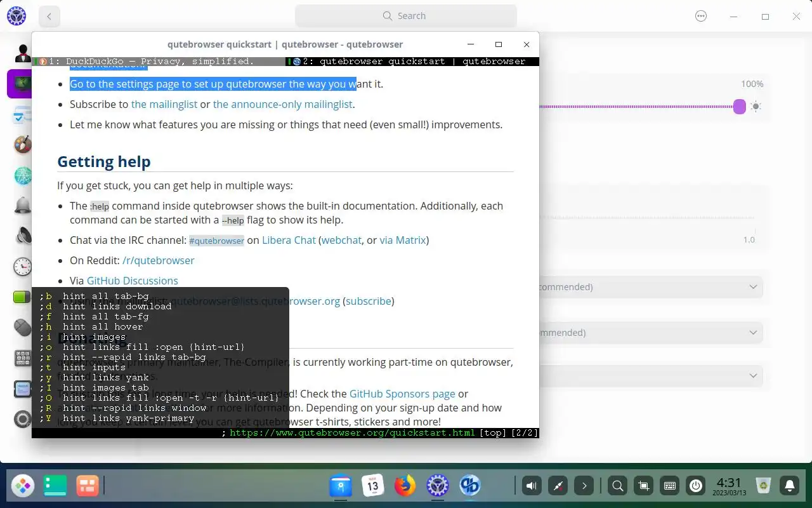This screenshot has height=508, width=812.
Task: Open Keyboard and Language icon in sidebar
Action: [x=23, y=358]
